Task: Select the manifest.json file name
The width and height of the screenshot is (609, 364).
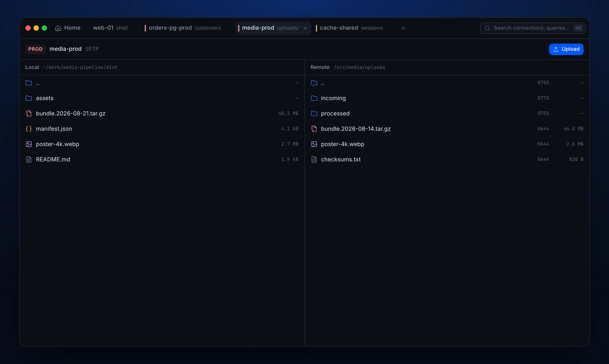Action: (54, 129)
